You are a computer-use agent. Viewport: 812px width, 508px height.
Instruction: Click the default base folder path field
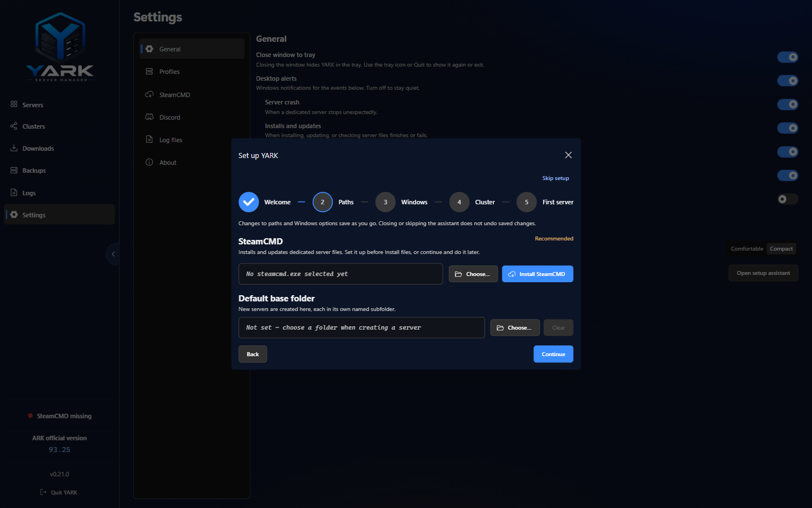361,327
